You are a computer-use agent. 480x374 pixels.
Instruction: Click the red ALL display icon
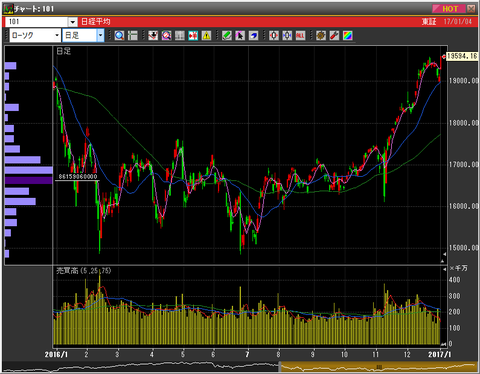tap(300, 35)
